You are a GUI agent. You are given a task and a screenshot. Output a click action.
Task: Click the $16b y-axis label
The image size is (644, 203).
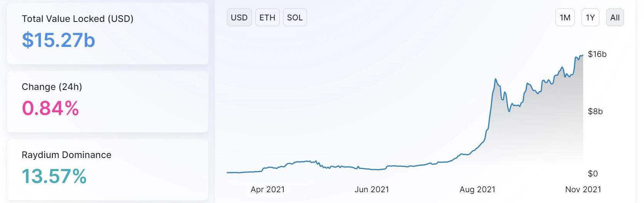[597, 54]
